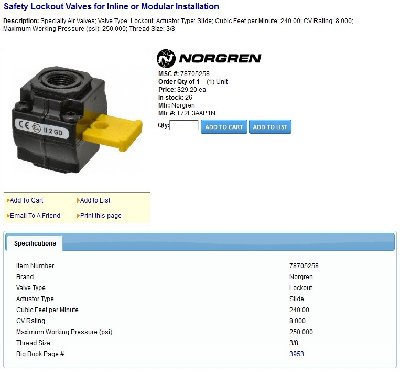This screenshot has height=373, width=400.
Task: Select the Email To A Friend link
Action: click(35, 216)
